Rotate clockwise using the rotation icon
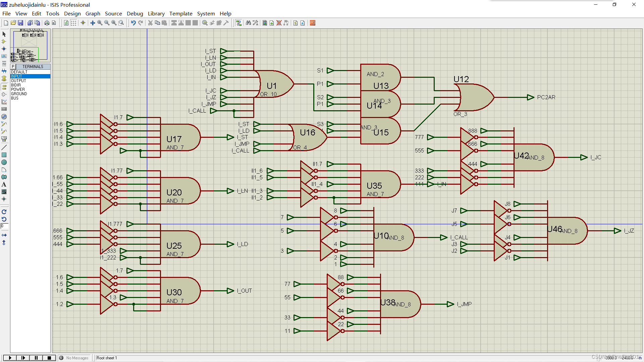The image size is (644, 362). pyautogui.click(x=4, y=212)
